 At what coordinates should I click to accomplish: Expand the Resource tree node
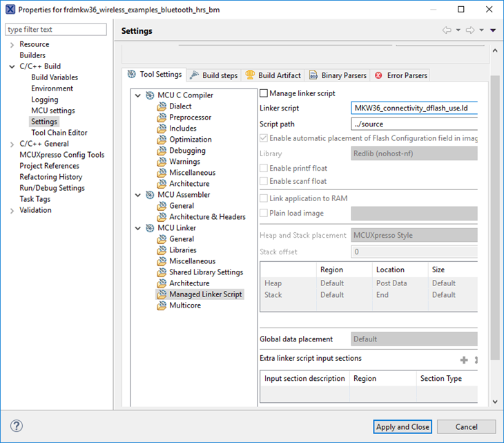[12, 44]
